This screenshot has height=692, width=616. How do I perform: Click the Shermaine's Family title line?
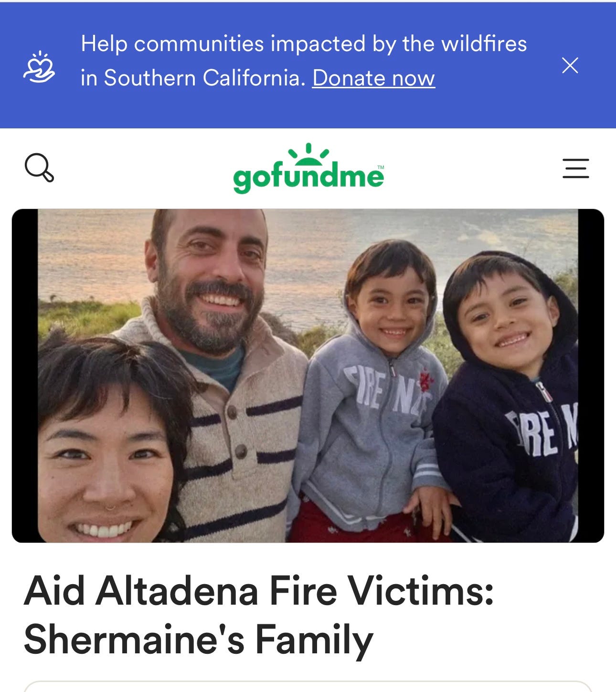198,640
